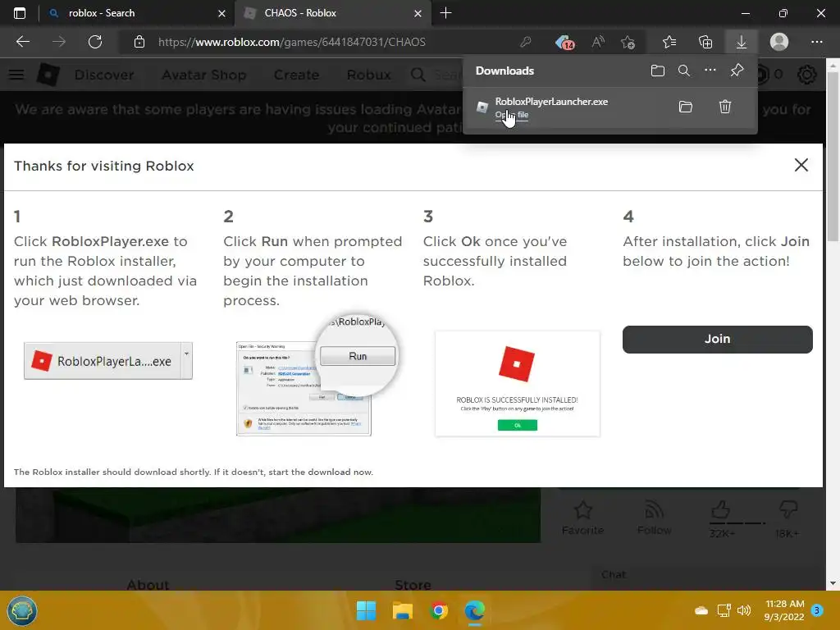Open the clock showing 11:28 AM
Image resolution: width=840 pixels, height=630 pixels.
click(x=784, y=610)
